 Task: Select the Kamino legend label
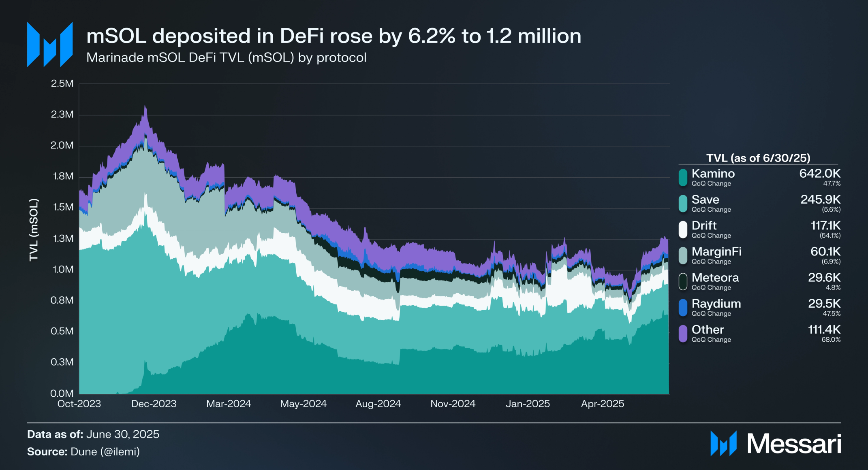point(713,174)
